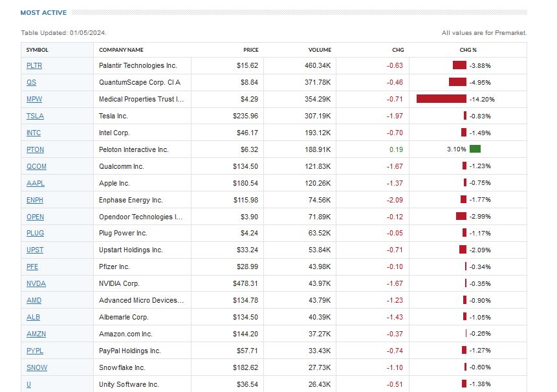Click the PTON ticker link
Viewport: 557px width, 392px height.
35,149
